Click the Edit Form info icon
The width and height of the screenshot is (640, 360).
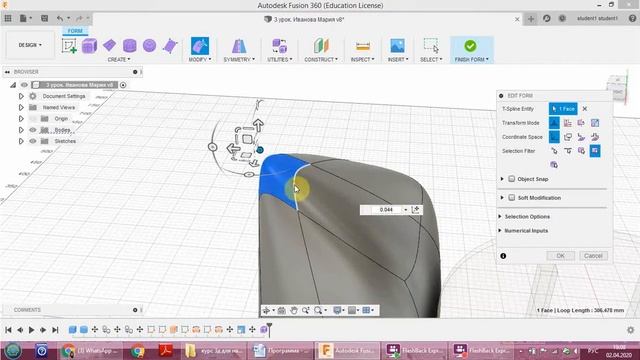tap(503, 256)
